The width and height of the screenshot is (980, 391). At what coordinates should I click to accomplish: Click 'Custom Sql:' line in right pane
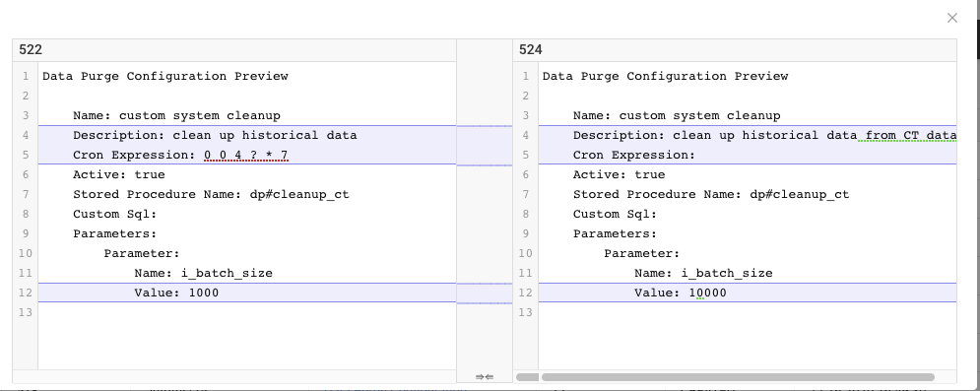[615, 214]
